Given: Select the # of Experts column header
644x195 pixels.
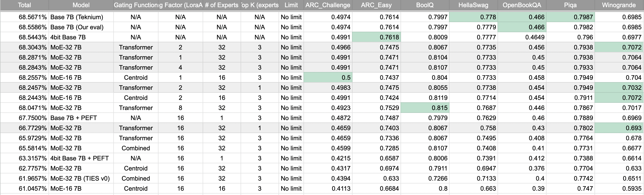Looking at the screenshot, I should (221, 5).
